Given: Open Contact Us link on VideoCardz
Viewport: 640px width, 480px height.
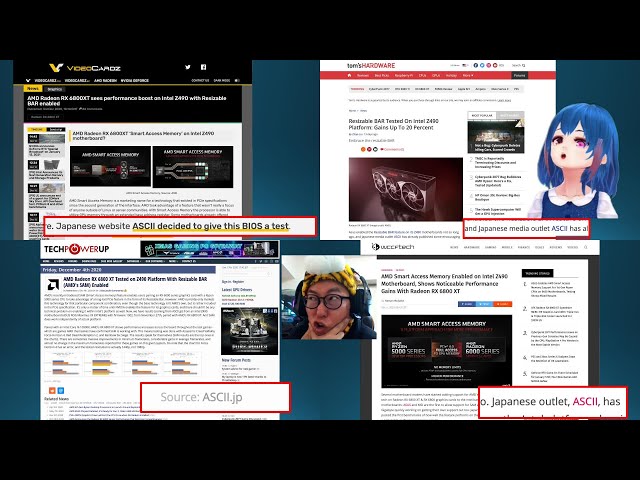Looking at the screenshot, I should [199, 80].
